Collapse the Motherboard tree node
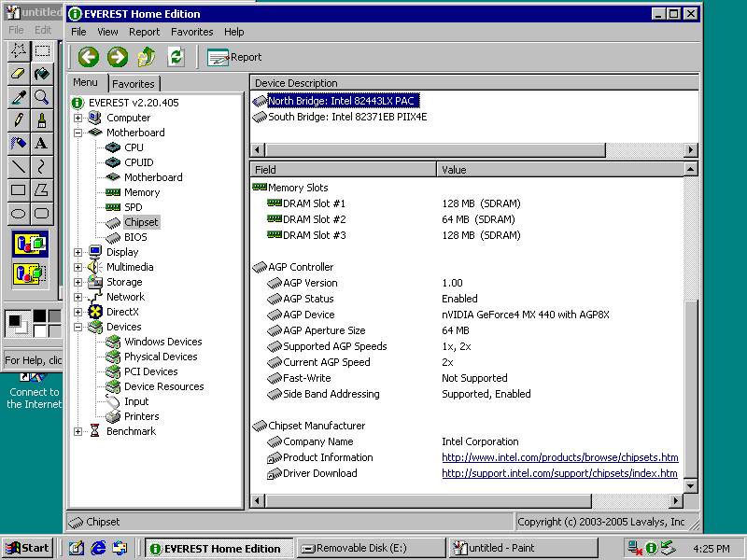 click(78, 133)
